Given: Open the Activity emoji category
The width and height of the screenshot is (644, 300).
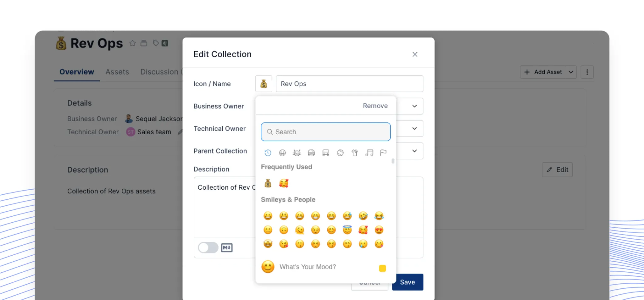Looking at the screenshot, I should 340,153.
